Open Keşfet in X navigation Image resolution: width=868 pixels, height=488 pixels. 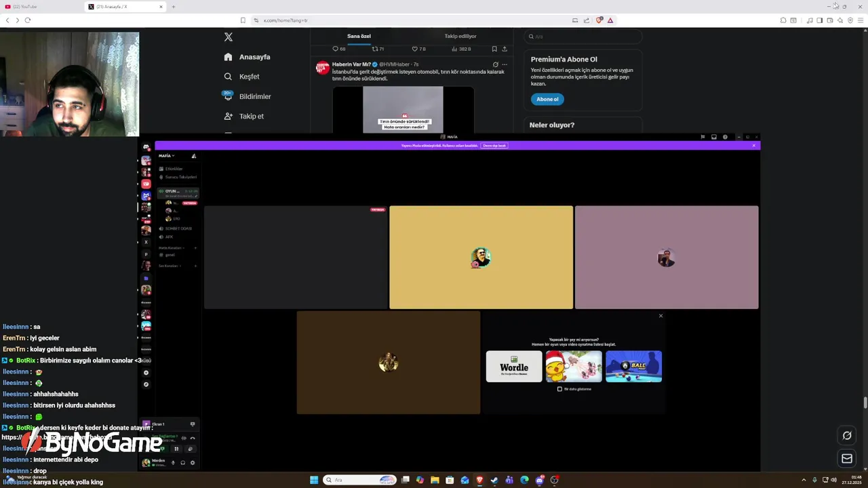[242, 77]
